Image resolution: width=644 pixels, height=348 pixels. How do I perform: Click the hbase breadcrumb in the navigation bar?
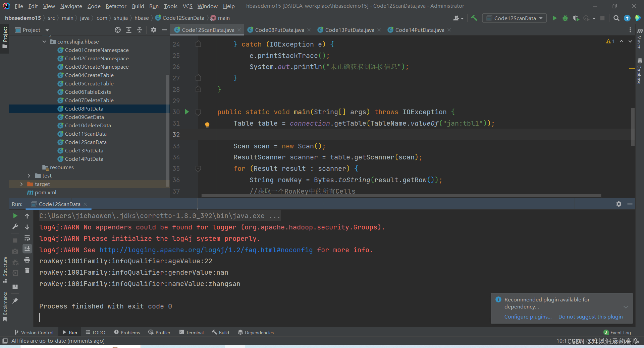(x=142, y=18)
